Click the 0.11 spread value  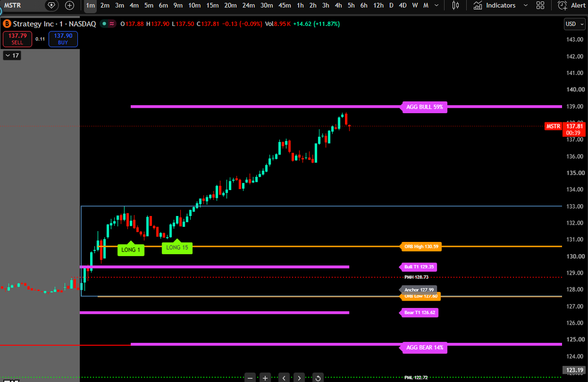pos(40,39)
